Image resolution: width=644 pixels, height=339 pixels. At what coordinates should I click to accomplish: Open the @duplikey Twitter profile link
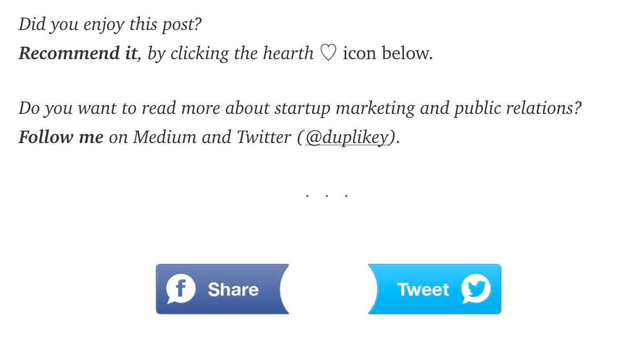point(346,137)
